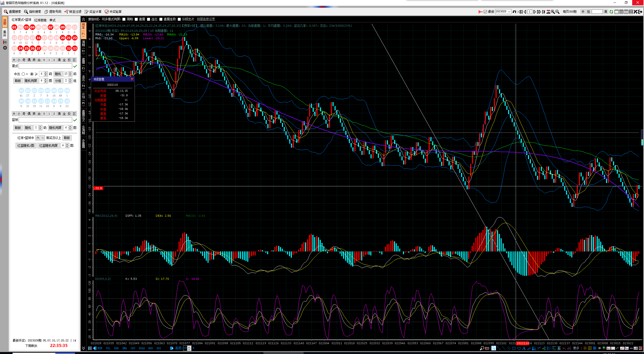
Task: Click the green refresh arrows icon
Action: [x=611, y=12]
